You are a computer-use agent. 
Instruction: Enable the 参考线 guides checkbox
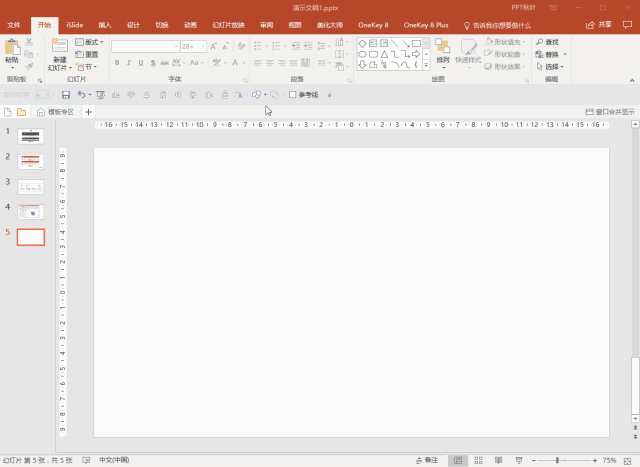(x=292, y=95)
